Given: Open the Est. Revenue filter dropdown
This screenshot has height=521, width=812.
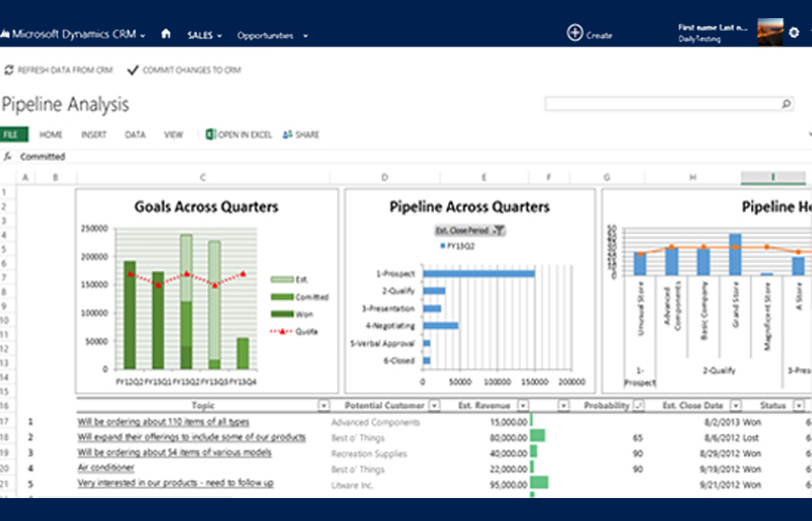Looking at the screenshot, I should pyautogui.click(x=524, y=406).
